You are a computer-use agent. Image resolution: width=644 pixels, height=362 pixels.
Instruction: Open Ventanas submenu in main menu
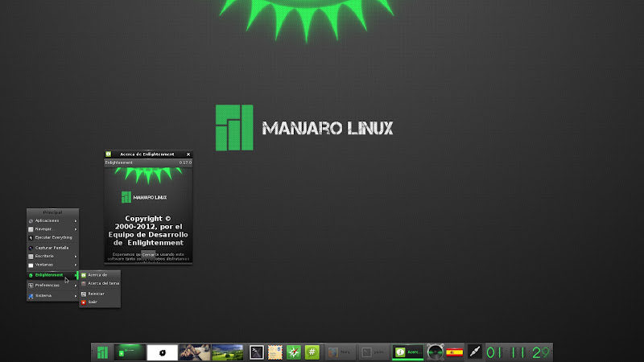(x=52, y=265)
